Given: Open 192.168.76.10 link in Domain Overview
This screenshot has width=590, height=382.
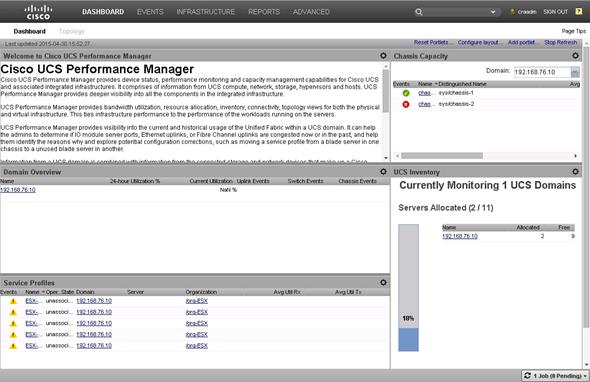Looking at the screenshot, I should point(18,190).
